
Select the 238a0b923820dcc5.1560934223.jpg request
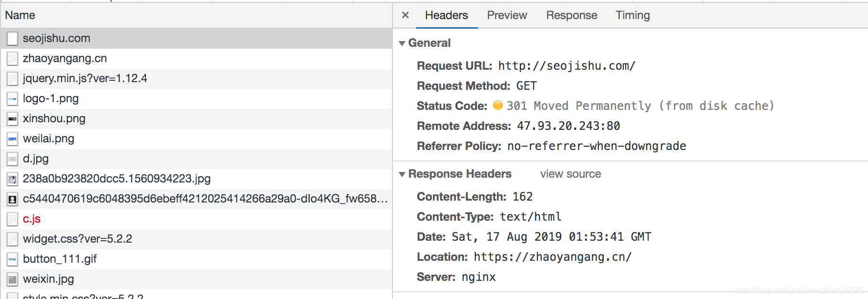[196, 179]
